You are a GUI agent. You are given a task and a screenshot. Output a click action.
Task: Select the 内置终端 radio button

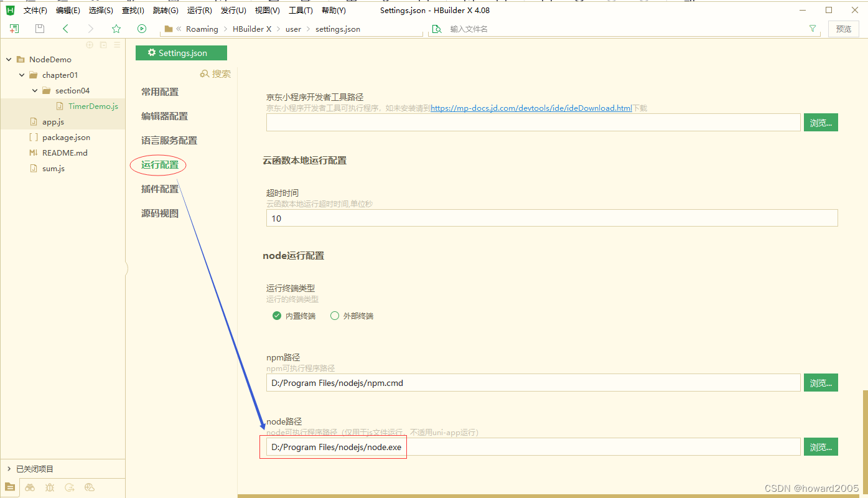[x=276, y=316]
